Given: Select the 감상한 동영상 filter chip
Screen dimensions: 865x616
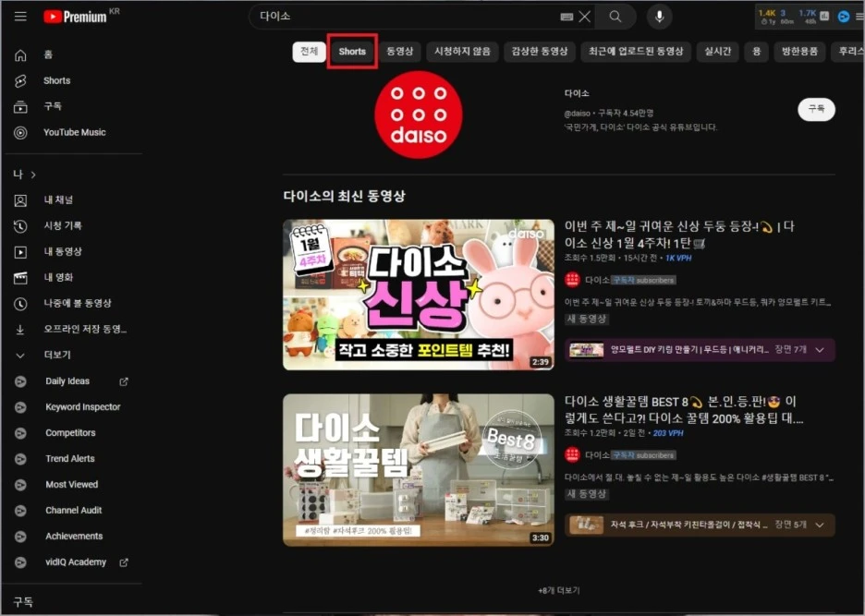Looking at the screenshot, I should [540, 52].
